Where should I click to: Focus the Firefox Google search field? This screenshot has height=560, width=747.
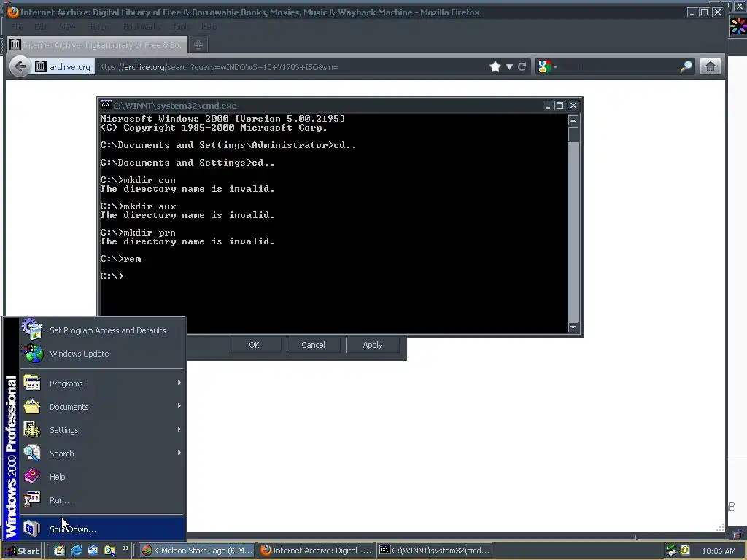tap(617, 66)
